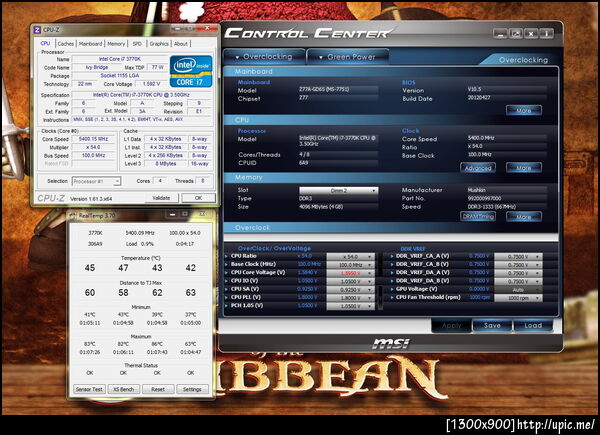Click the 86°C maximum temperature in RealTemp
Image resolution: width=600 pixels, height=435 pixels.
coord(157,344)
